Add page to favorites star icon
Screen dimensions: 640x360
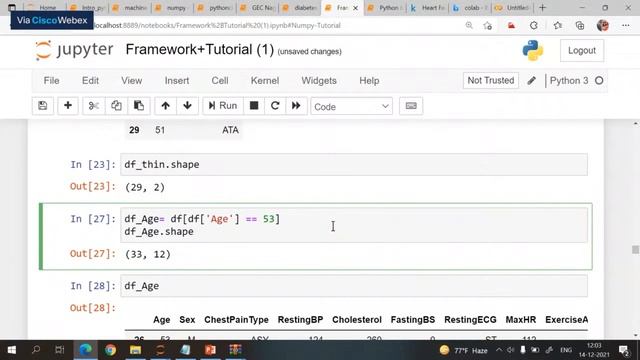point(488,25)
